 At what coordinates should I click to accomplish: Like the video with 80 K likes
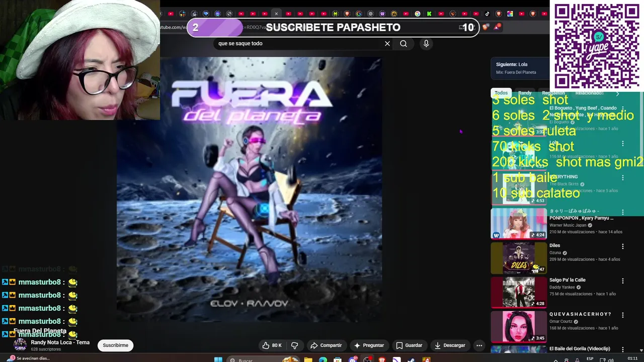point(272,345)
